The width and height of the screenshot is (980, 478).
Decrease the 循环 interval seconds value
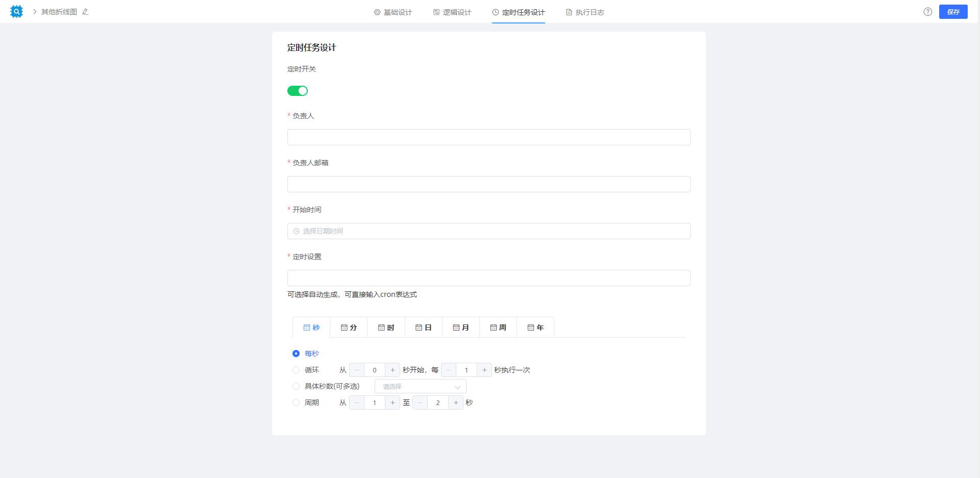[x=449, y=370]
